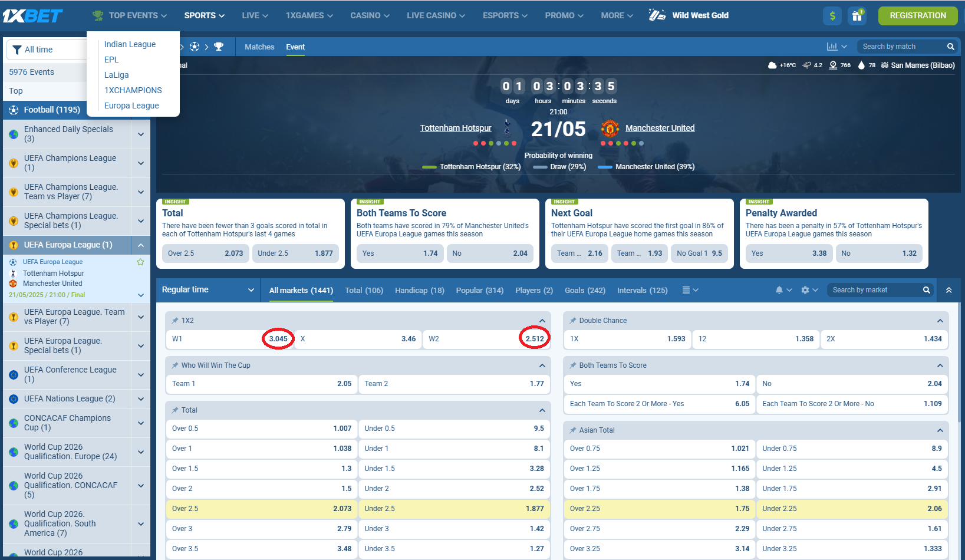Image resolution: width=965 pixels, height=560 pixels.
Task: Open the ESPORTS menu
Action: coord(505,15)
